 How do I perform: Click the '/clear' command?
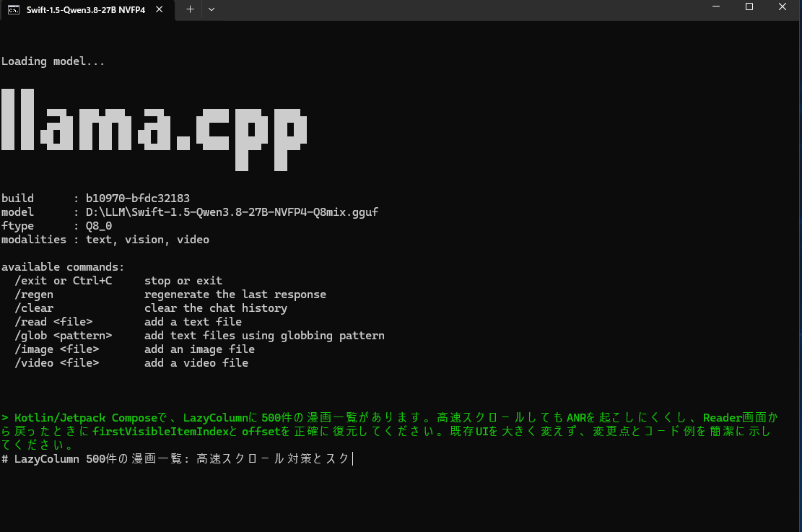point(34,308)
